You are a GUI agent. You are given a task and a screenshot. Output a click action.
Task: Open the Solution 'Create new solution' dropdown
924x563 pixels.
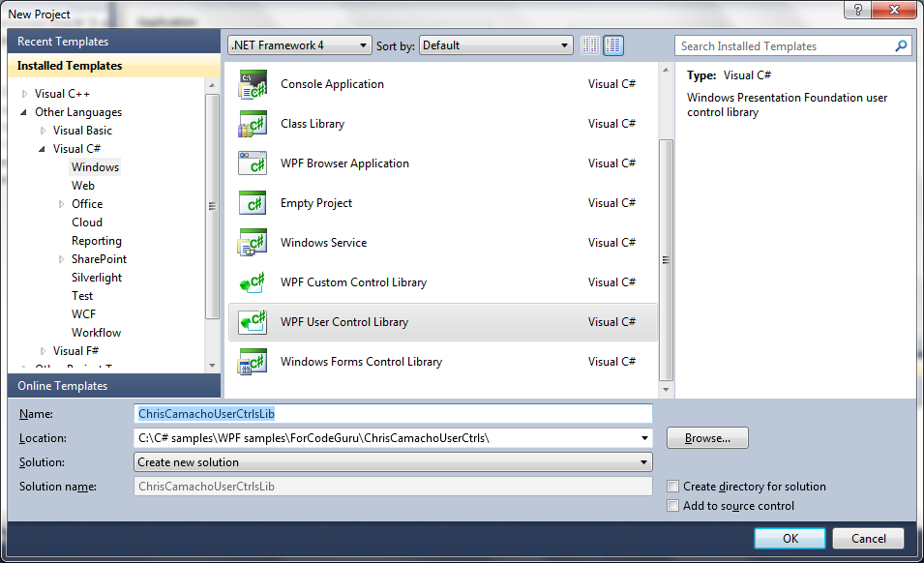click(393, 462)
